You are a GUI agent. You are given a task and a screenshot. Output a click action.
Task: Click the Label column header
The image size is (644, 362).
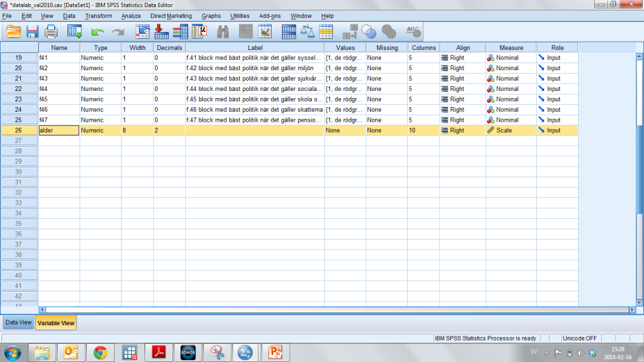(255, 48)
